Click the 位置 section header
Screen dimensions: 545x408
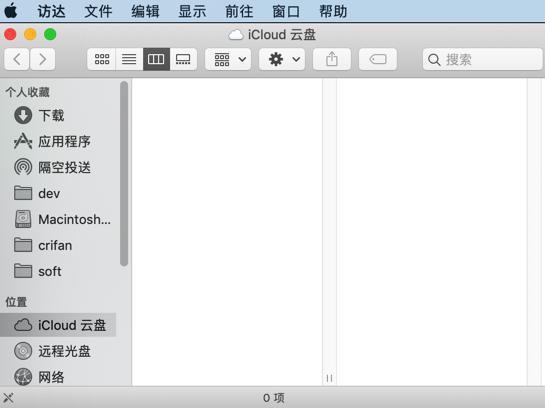tap(16, 302)
